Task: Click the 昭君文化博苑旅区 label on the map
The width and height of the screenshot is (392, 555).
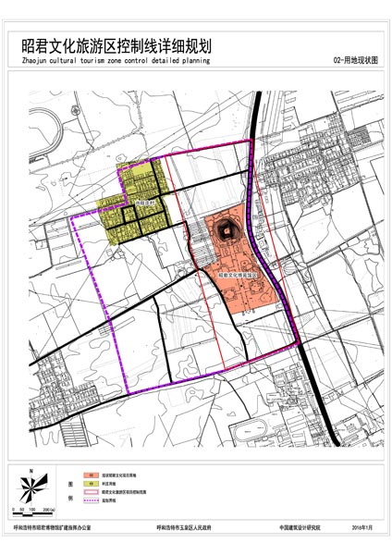Action: coord(237,275)
